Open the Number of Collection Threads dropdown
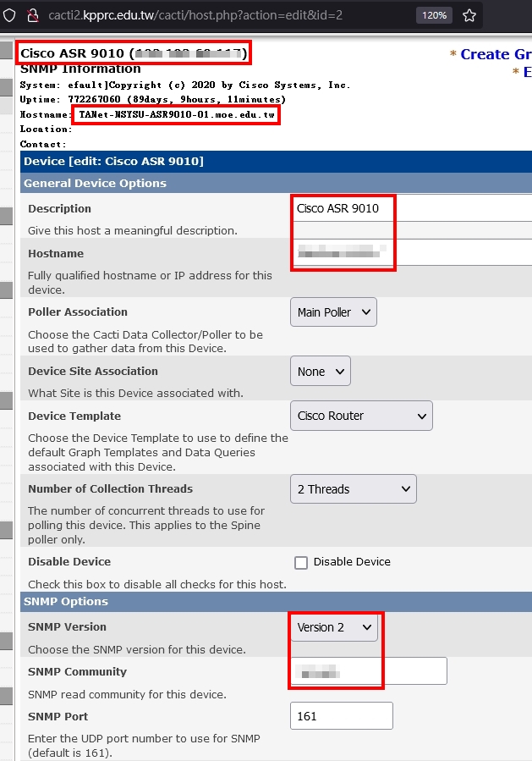Screen dimensions: 532x761 (353, 489)
